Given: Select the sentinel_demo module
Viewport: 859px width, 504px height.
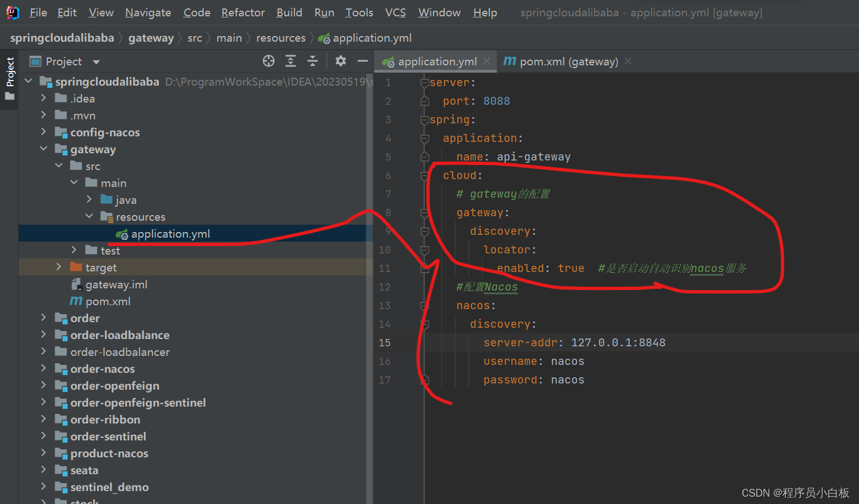Looking at the screenshot, I should pyautogui.click(x=109, y=487).
